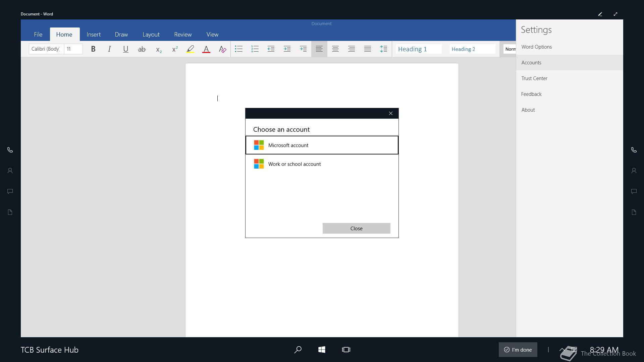
Task: Switch to Draw tab
Action: point(121,35)
